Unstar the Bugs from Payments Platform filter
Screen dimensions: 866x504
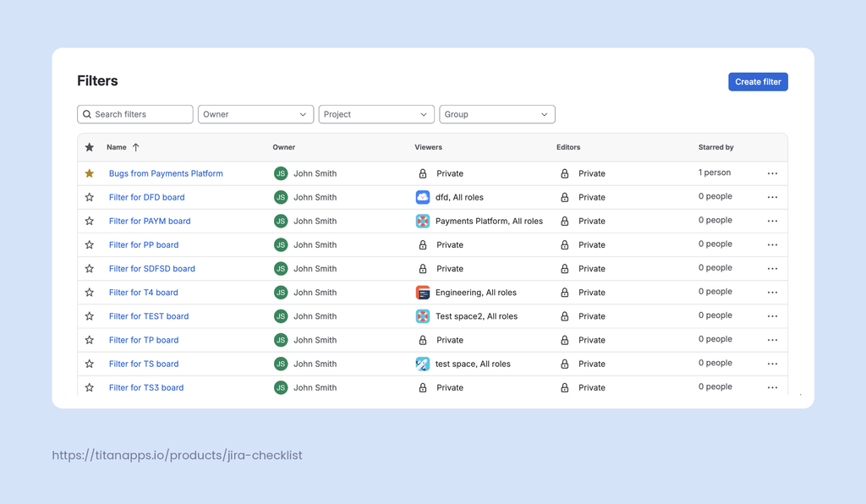coord(90,173)
